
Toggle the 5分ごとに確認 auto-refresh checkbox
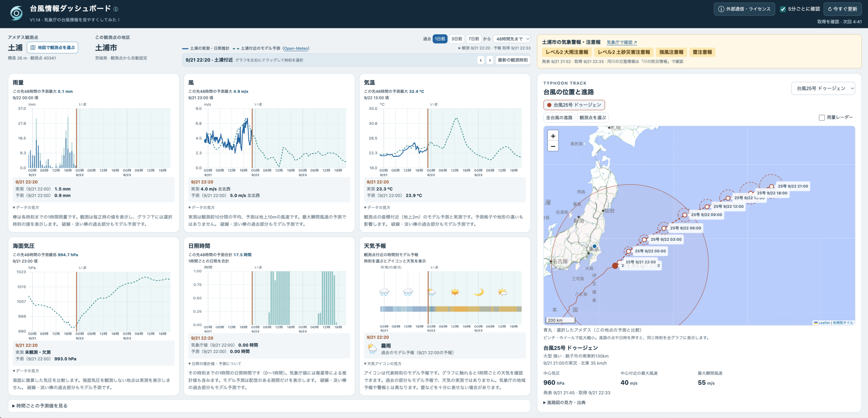point(783,9)
